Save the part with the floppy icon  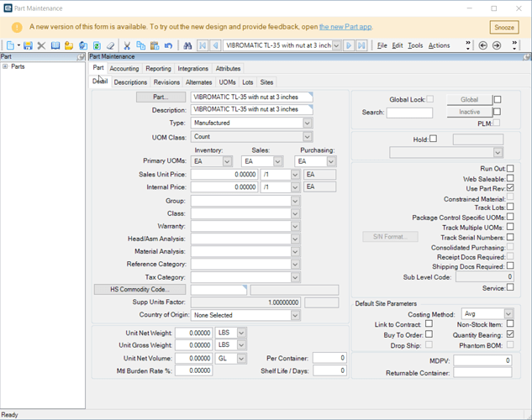(x=28, y=45)
